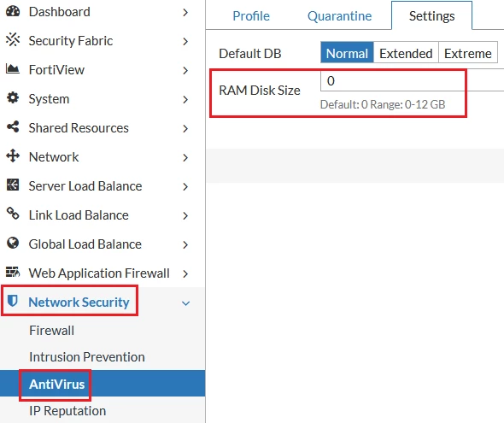This screenshot has width=504, height=423.
Task: Click the RAM Disk Size input field
Action: [412, 80]
